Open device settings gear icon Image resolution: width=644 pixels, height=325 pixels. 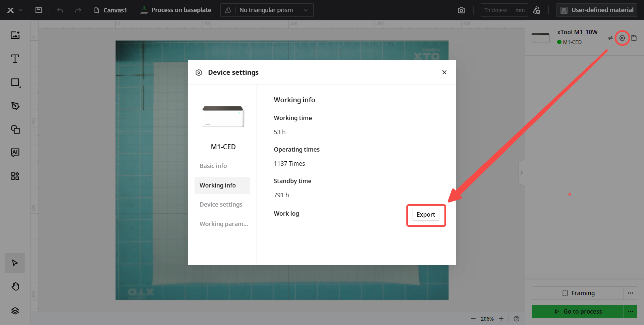(622, 38)
